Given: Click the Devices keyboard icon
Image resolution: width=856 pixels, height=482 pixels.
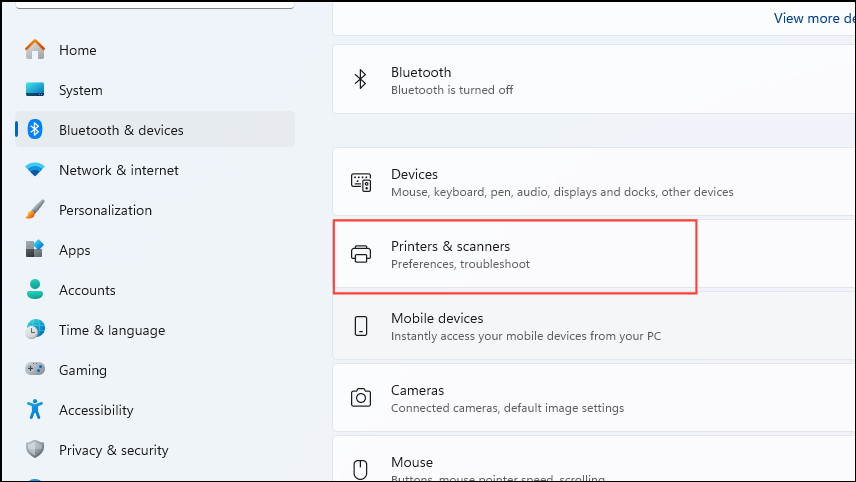Looking at the screenshot, I should tap(361, 182).
